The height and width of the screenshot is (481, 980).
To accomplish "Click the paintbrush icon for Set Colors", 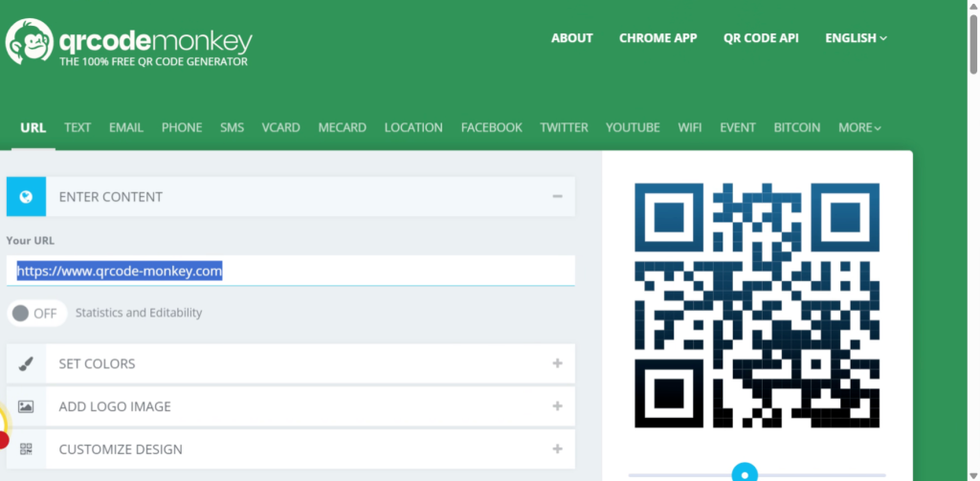I will (x=26, y=363).
